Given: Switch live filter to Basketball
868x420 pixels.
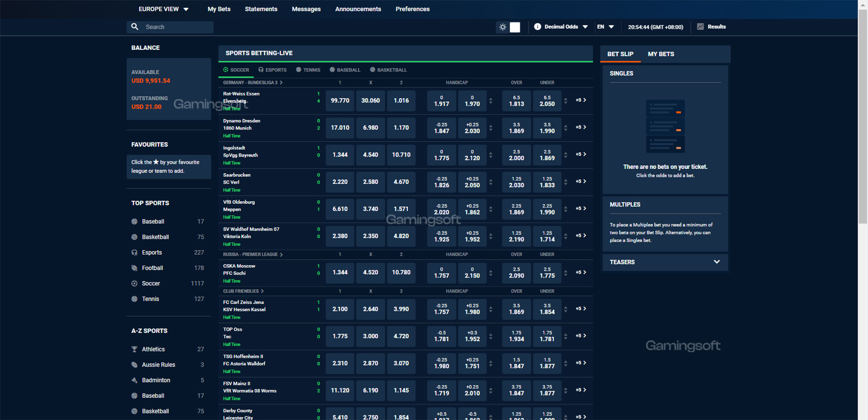Looking at the screenshot, I should pos(388,70).
